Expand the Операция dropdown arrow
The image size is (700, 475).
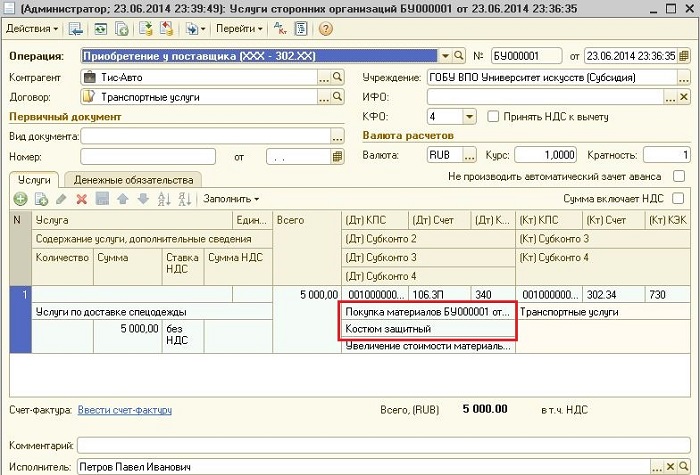[445, 56]
